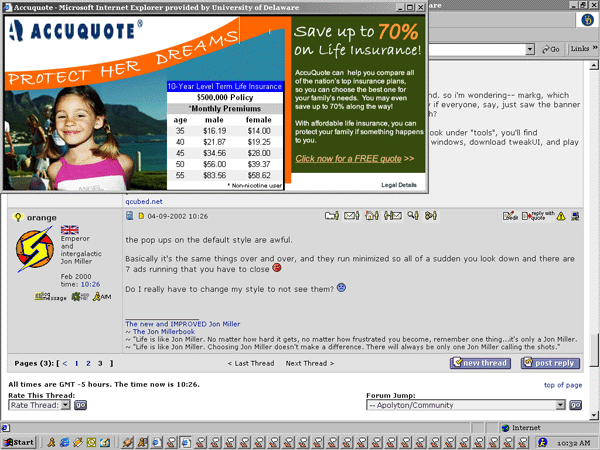Viewport: 600px width, 450px height.
Task: Click the page scrollbar up arrow
Action: click(594, 65)
